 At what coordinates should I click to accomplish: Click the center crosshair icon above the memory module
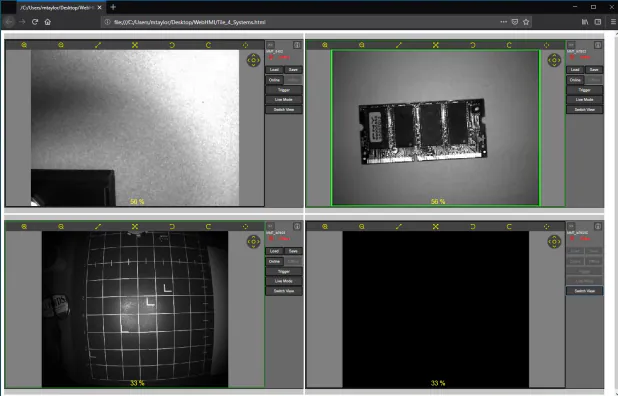pos(546,45)
